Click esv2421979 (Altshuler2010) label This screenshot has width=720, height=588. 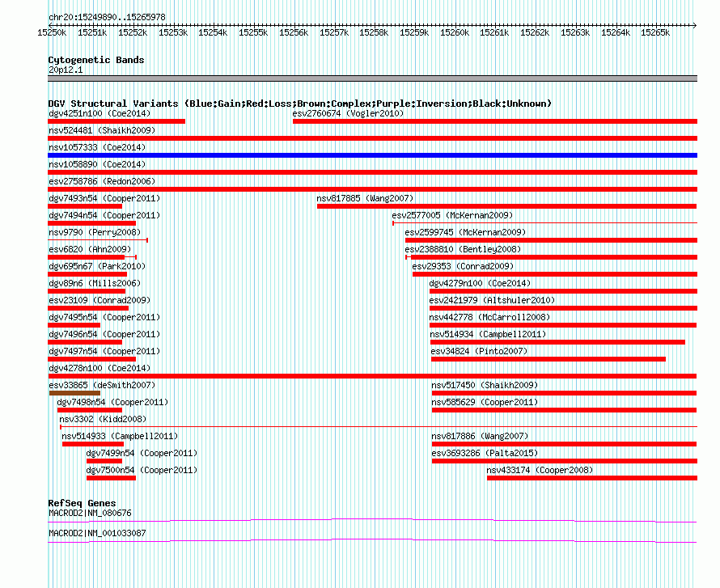click(x=492, y=300)
